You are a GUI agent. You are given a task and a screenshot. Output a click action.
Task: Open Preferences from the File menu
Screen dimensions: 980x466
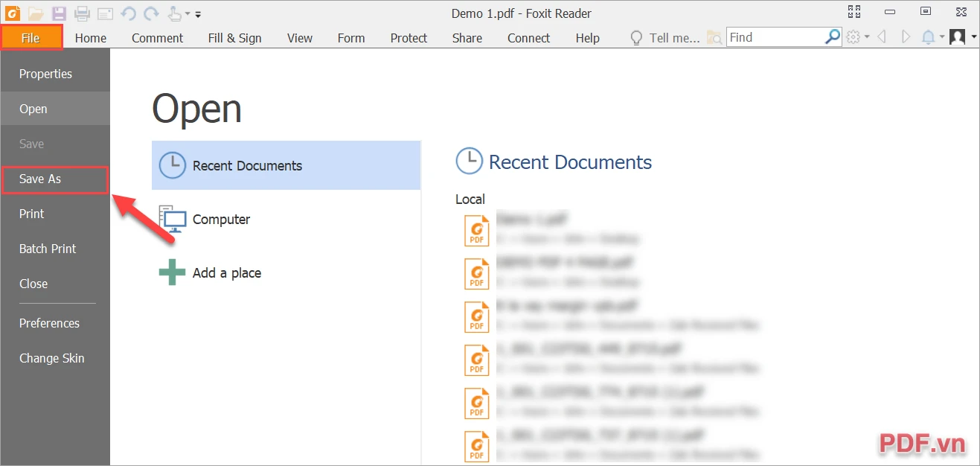[x=55, y=323]
